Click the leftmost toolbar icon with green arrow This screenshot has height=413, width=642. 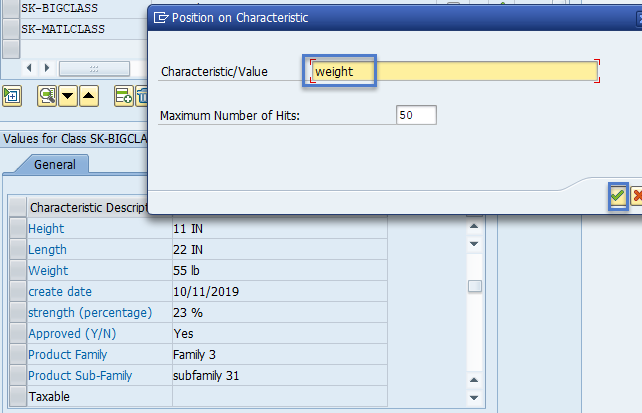pos(11,96)
